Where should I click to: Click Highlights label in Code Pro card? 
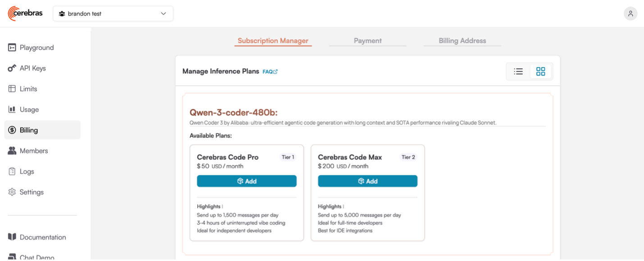pos(209,207)
